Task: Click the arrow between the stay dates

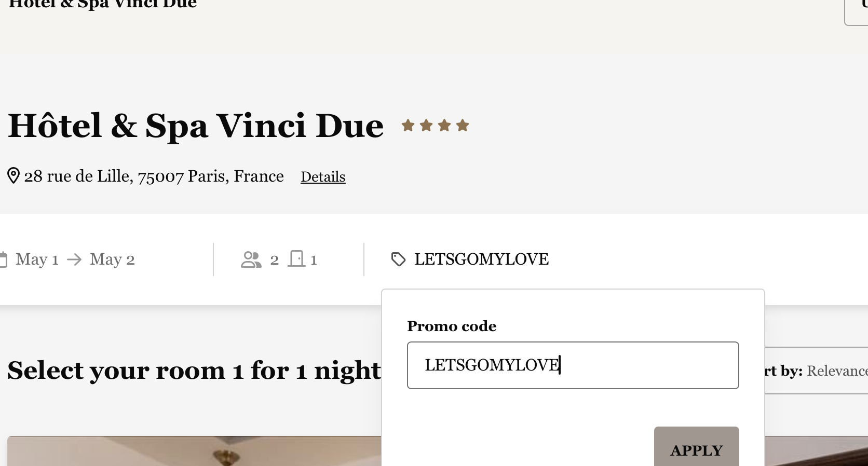Action: click(x=74, y=259)
